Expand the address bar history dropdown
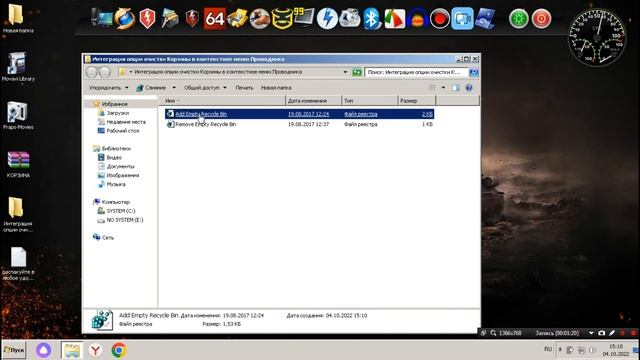This screenshot has height=360, width=640. (x=345, y=72)
